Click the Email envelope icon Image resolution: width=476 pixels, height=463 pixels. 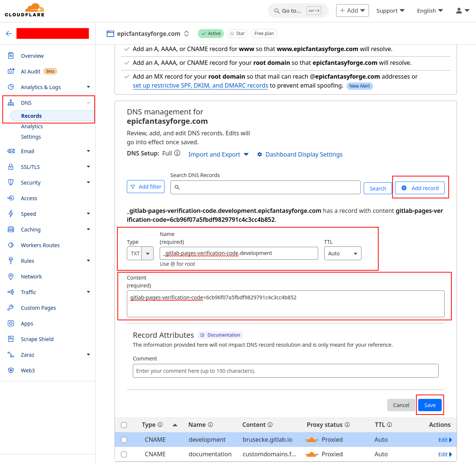(x=11, y=151)
